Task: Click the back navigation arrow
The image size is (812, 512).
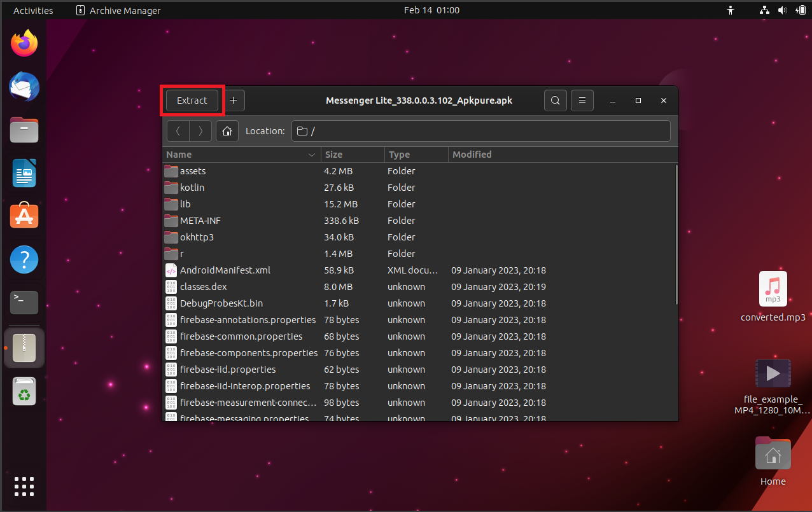Action: [x=178, y=131]
